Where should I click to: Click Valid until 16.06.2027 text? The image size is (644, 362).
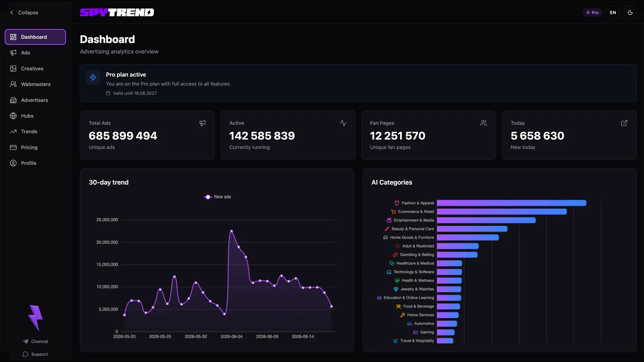point(135,93)
